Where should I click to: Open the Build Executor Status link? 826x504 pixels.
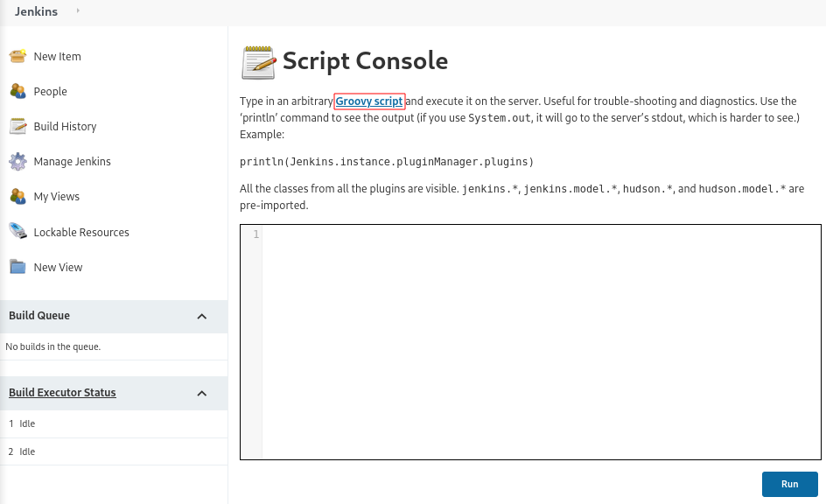pos(62,392)
